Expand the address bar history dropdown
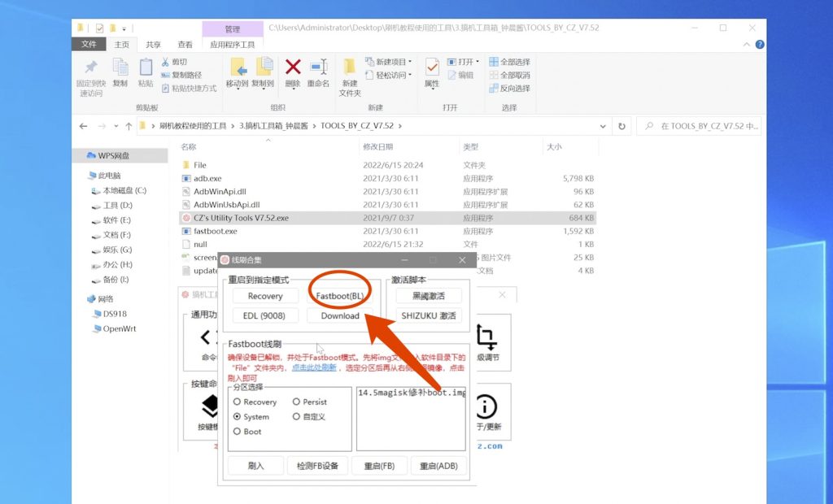The image size is (833, 504). [x=603, y=126]
